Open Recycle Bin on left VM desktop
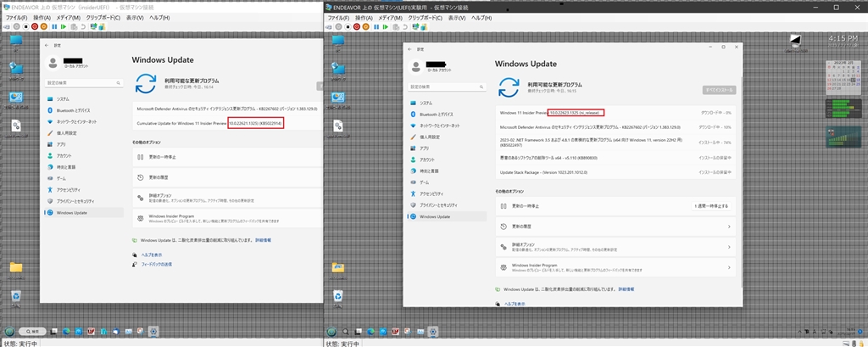Viewport: 868px width, 347px height. [x=16, y=296]
